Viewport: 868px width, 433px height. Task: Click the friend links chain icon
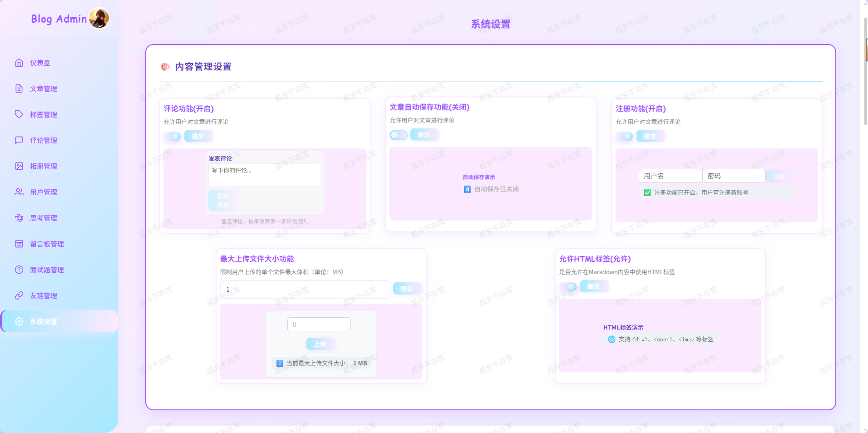coord(19,295)
